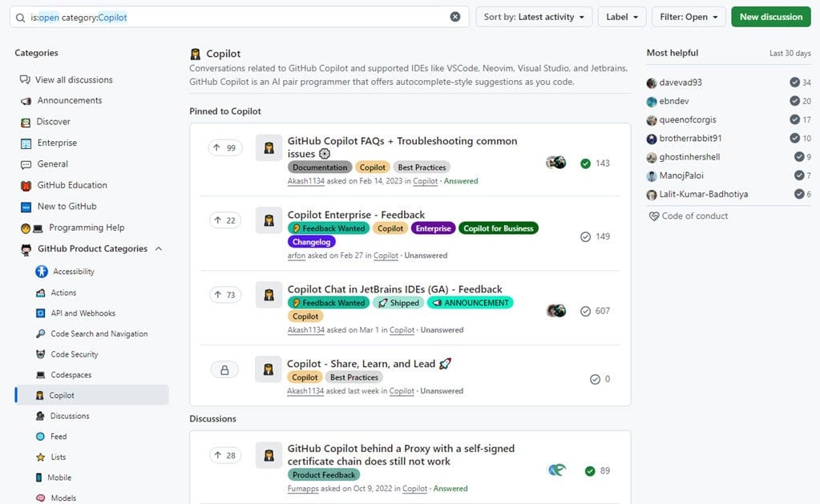Focus the discussions search field
The image size is (820, 504).
coord(239,18)
